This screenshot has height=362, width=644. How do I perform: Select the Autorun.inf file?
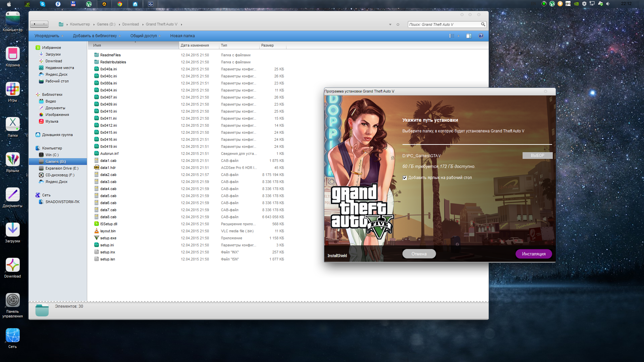(x=109, y=154)
